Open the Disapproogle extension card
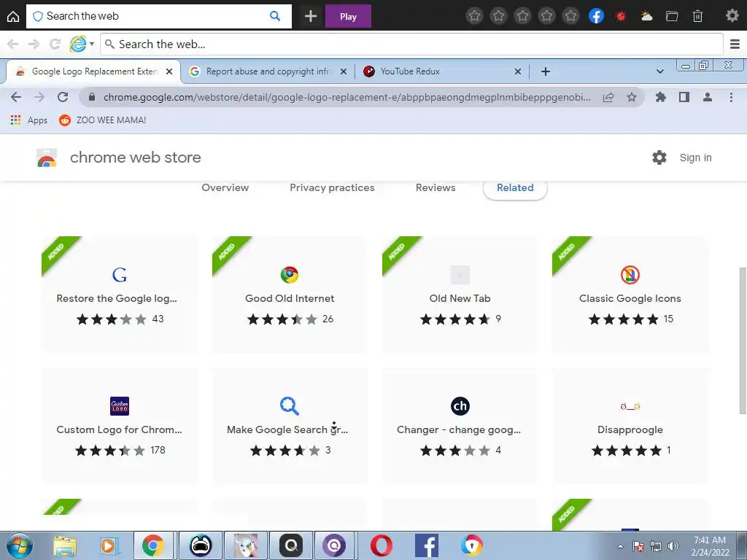This screenshot has height=560, width=747. point(630,426)
